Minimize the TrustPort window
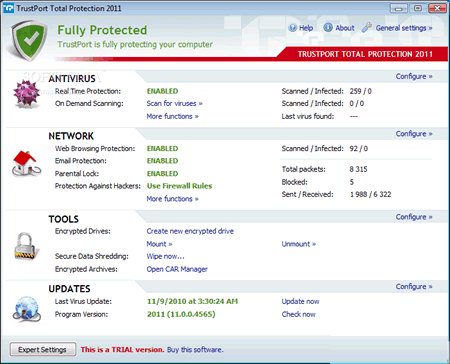Viewport: 450px width, 364px height. [x=399, y=8]
